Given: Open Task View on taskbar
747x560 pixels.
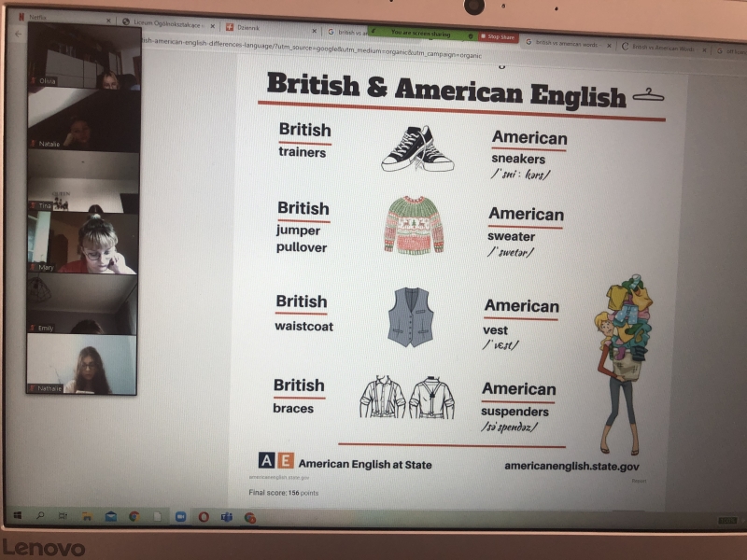Looking at the screenshot, I should point(63,516).
